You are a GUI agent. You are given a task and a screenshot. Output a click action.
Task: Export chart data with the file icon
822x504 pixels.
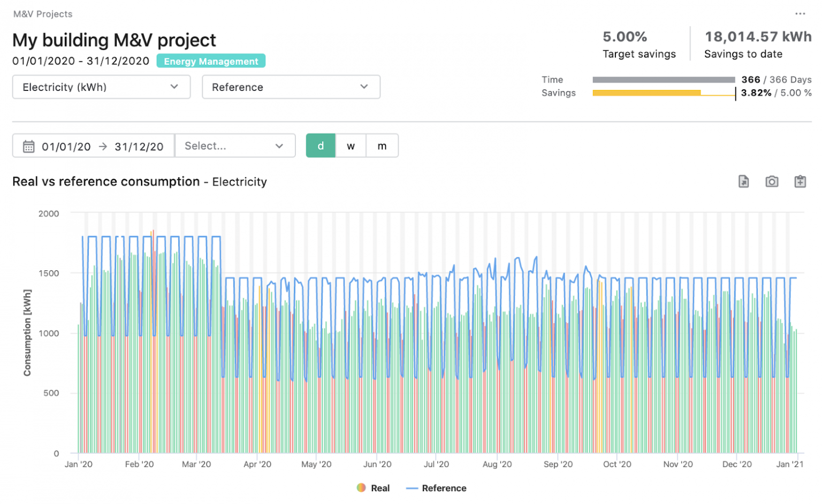coord(743,181)
